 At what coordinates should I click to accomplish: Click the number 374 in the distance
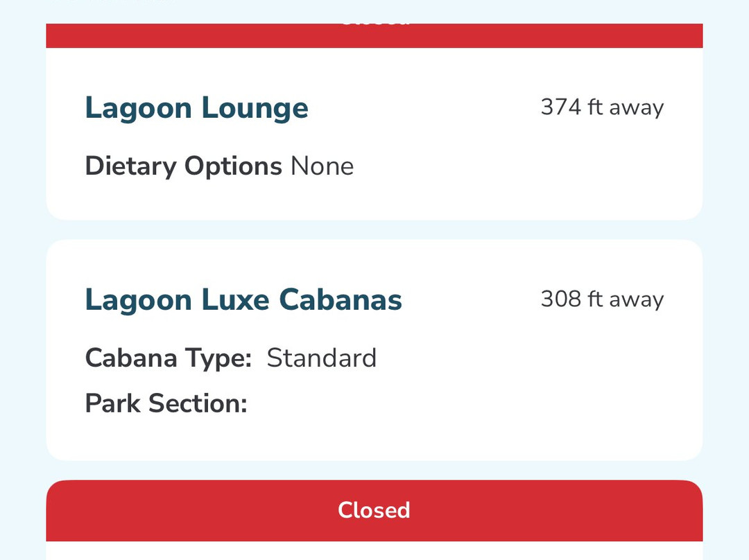(560, 107)
